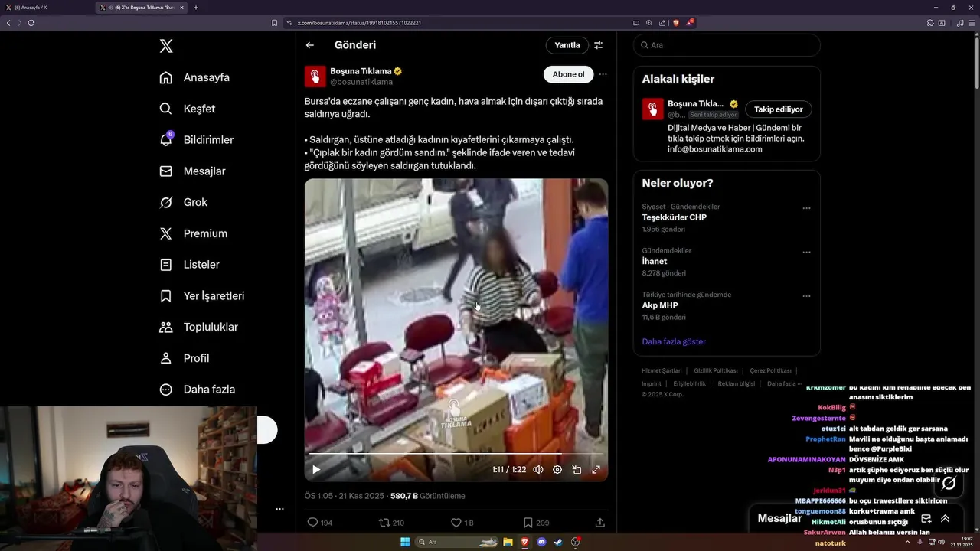The height and width of the screenshot is (551, 980).
Task: Open more options for Akp MHP trend
Action: [806, 296]
